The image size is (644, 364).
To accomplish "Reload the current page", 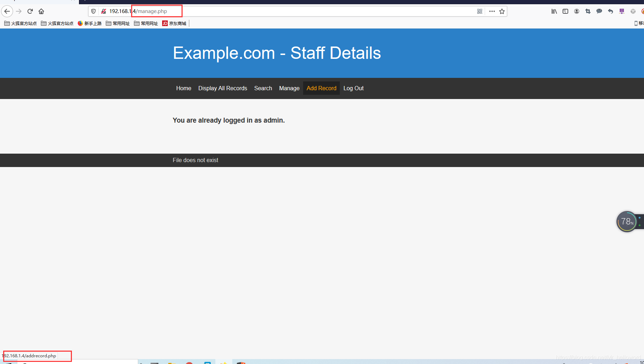I will (x=30, y=11).
